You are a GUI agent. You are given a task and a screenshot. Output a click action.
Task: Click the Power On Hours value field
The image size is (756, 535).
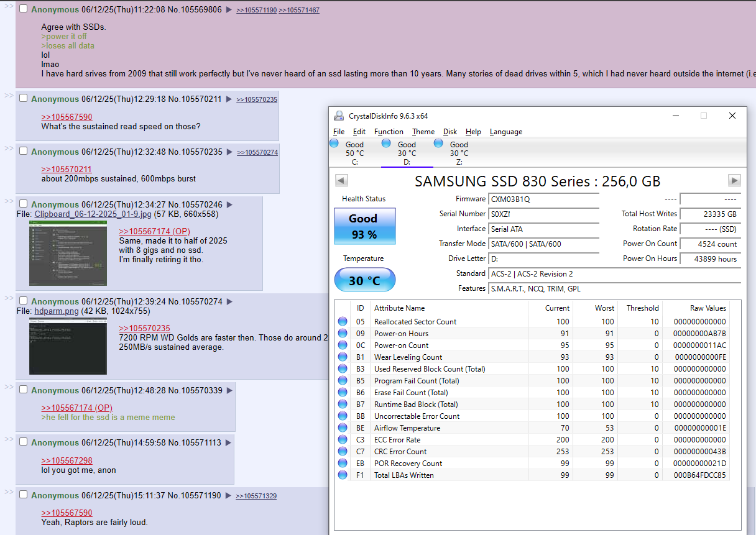click(709, 258)
